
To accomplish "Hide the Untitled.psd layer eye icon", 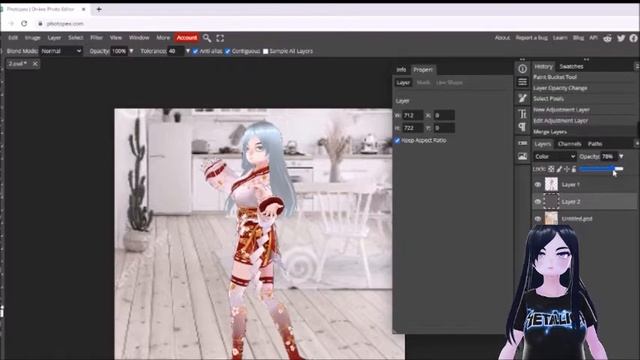I will point(538,219).
